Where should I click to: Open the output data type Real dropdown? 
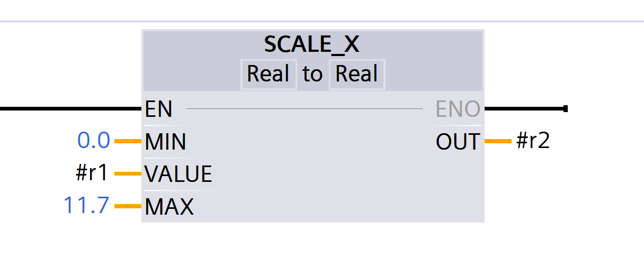pos(356,74)
